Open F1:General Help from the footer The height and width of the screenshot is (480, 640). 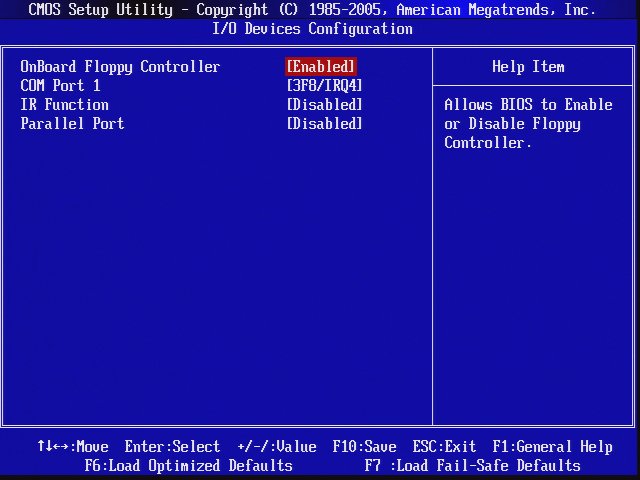[552, 447]
